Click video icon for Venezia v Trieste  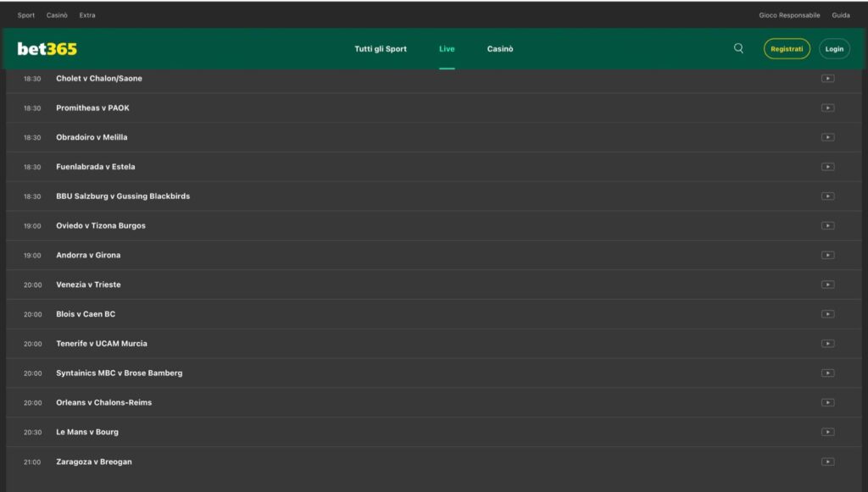pos(827,285)
